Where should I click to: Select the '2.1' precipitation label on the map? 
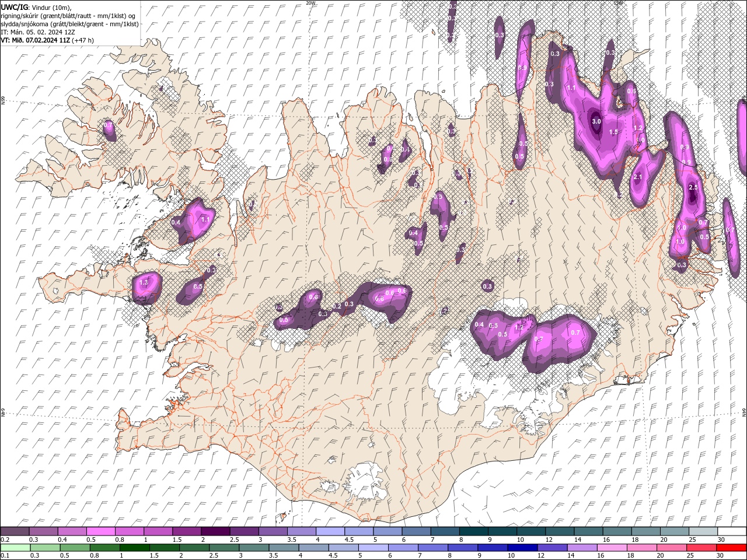pyautogui.click(x=637, y=177)
